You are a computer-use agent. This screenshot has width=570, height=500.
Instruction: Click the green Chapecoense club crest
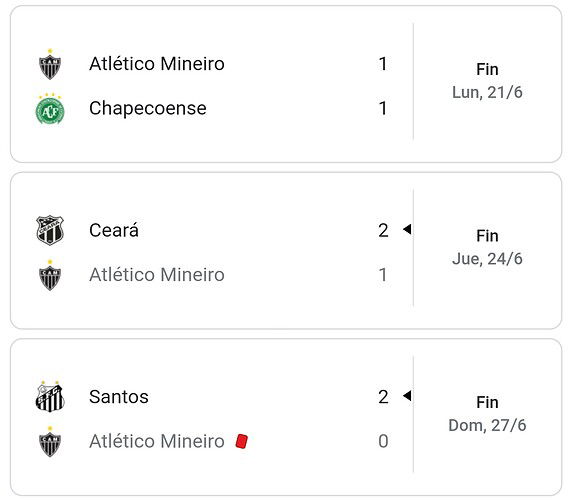coord(50,109)
